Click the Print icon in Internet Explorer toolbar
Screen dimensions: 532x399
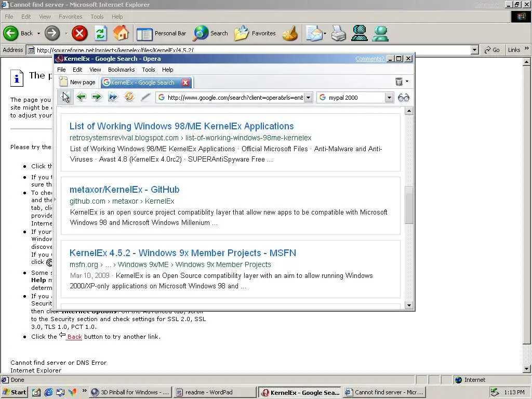click(338, 33)
